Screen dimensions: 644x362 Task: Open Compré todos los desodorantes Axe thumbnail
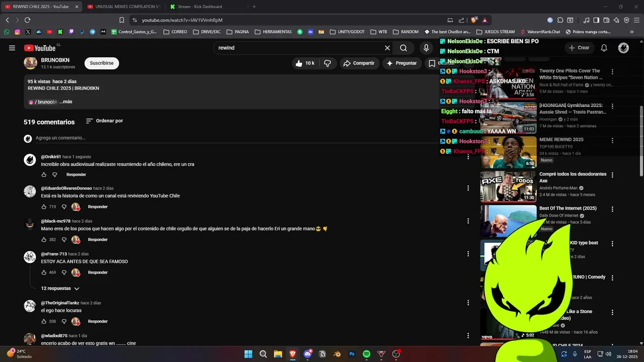click(x=508, y=187)
